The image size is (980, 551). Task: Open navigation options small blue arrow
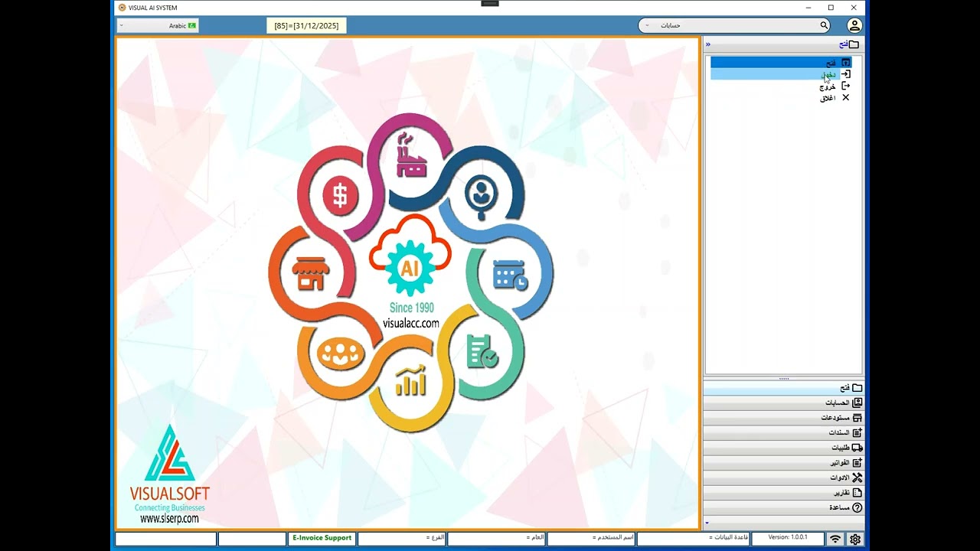[x=707, y=523]
